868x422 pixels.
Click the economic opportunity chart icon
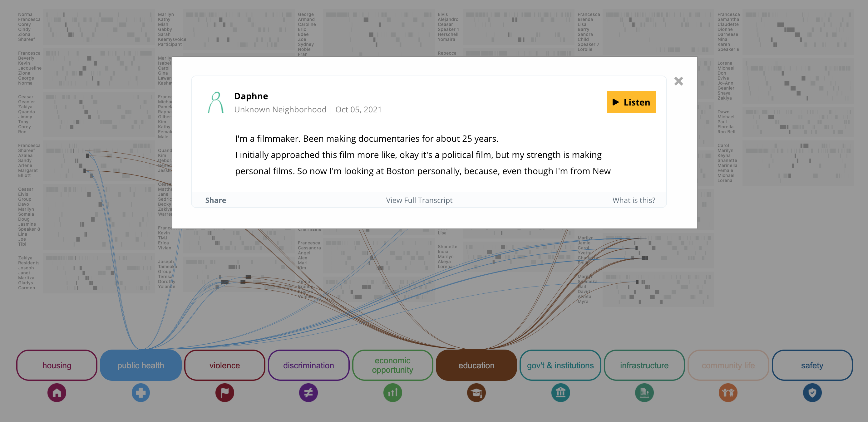(x=392, y=393)
